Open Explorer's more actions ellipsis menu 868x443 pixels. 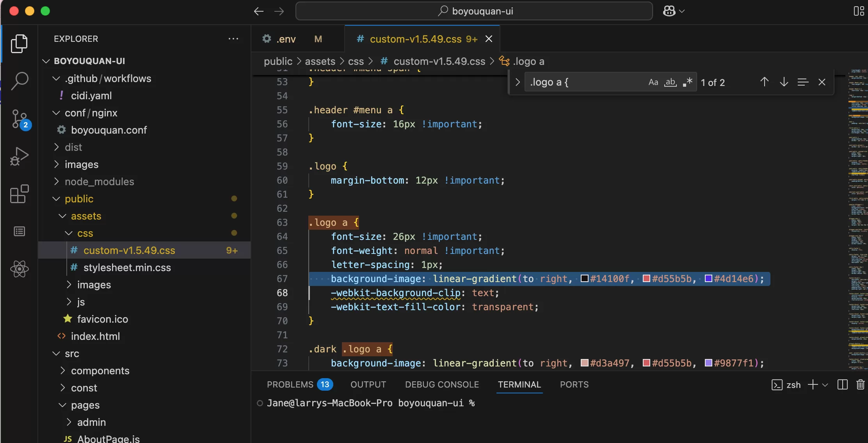[233, 39]
